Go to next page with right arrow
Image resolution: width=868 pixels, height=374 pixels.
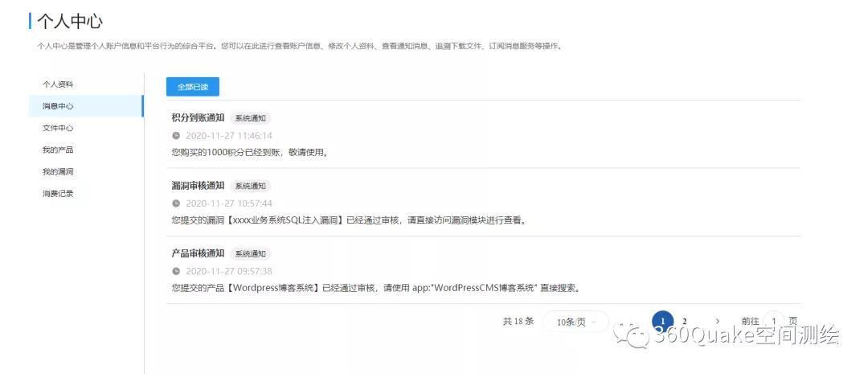pos(718,322)
